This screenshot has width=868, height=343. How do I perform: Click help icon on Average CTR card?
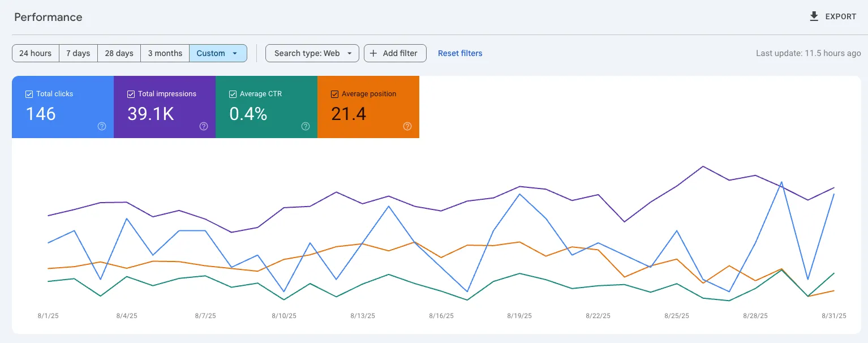pos(306,126)
